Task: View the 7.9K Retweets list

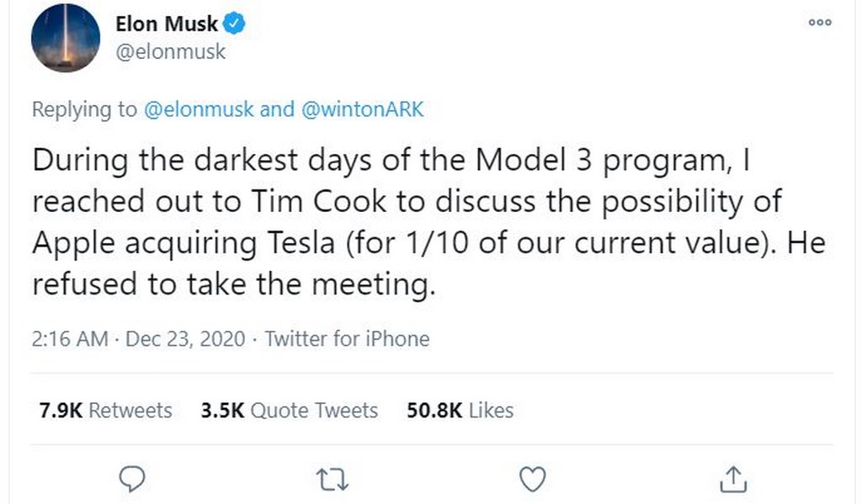Action: tap(106, 411)
